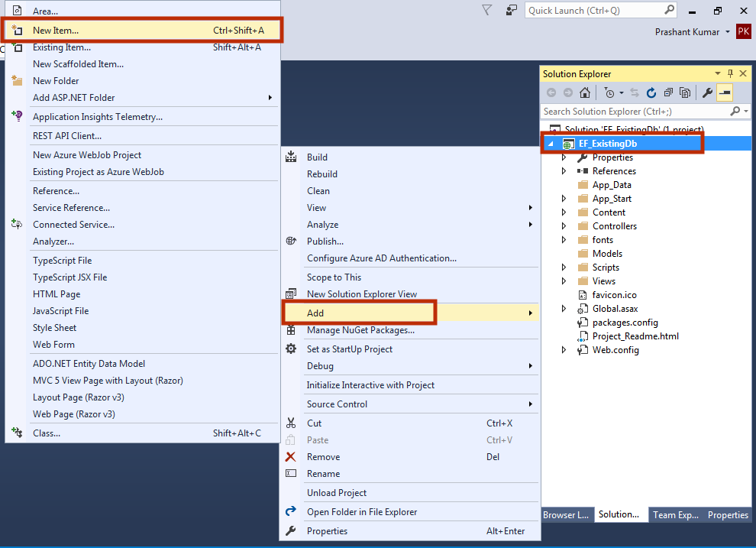Select favicon.ico in Solution Explorer

tap(614, 295)
